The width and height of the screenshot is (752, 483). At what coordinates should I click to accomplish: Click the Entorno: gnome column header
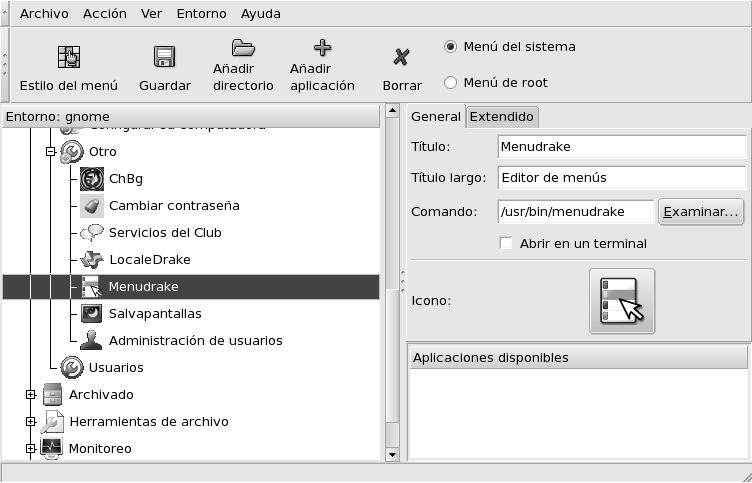click(x=191, y=117)
